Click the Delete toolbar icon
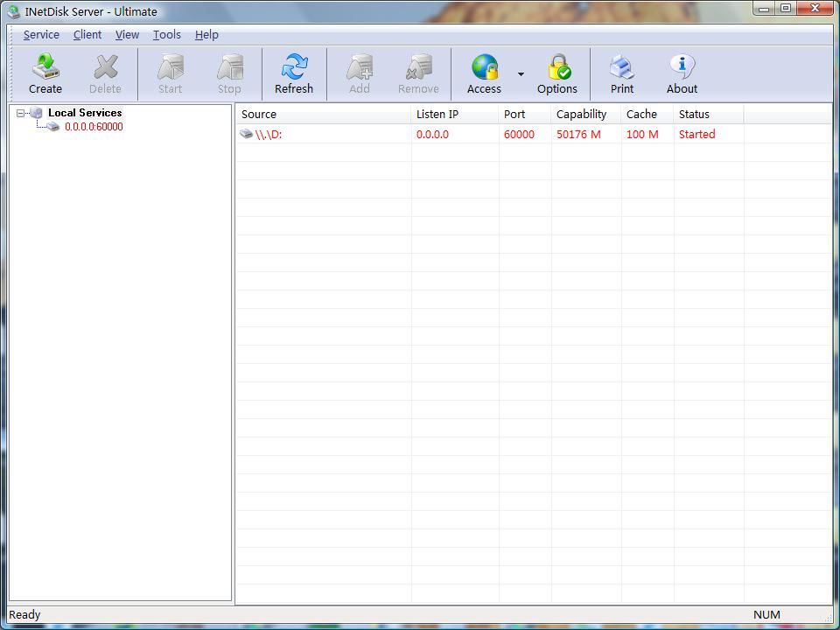840x630 pixels. [x=105, y=68]
